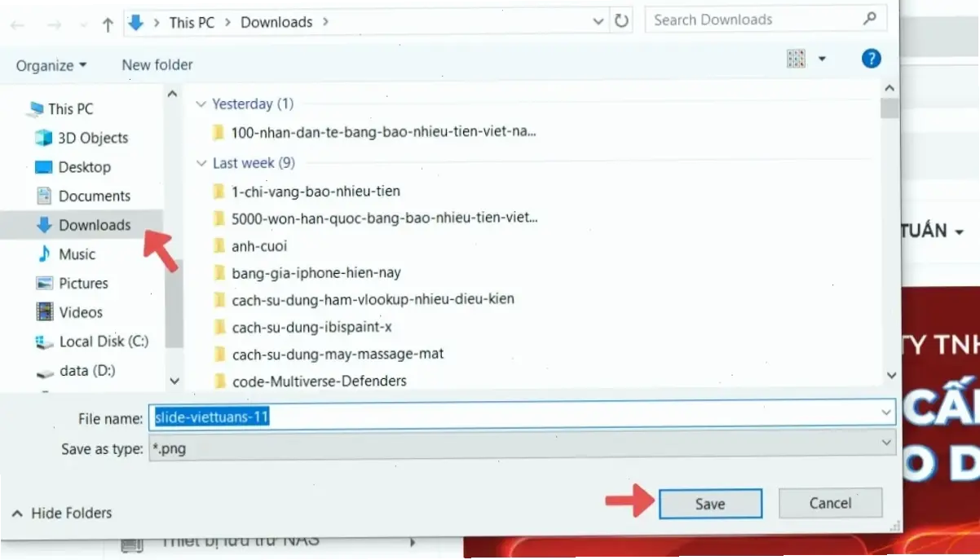980x560 pixels.
Task: Click the Up one level arrow icon
Action: pos(108,24)
